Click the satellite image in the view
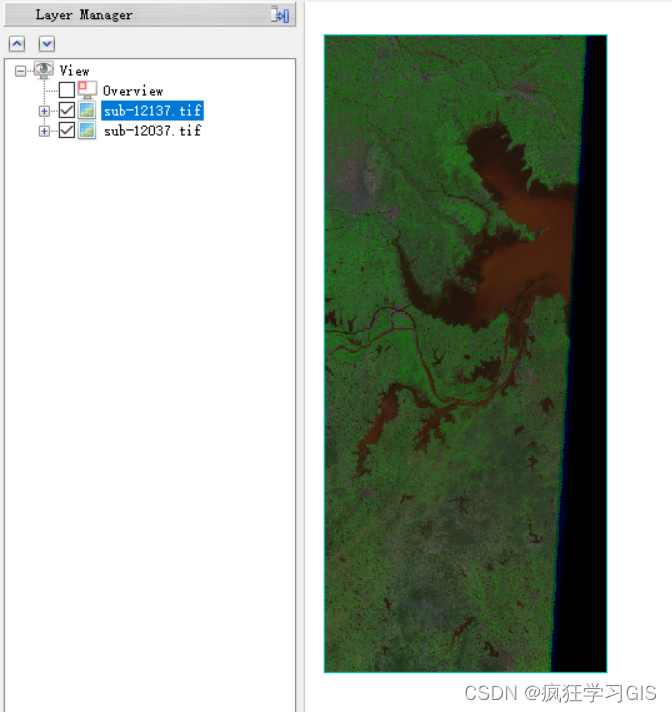The height and width of the screenshot is (712, 672). (x=465, y=353)
